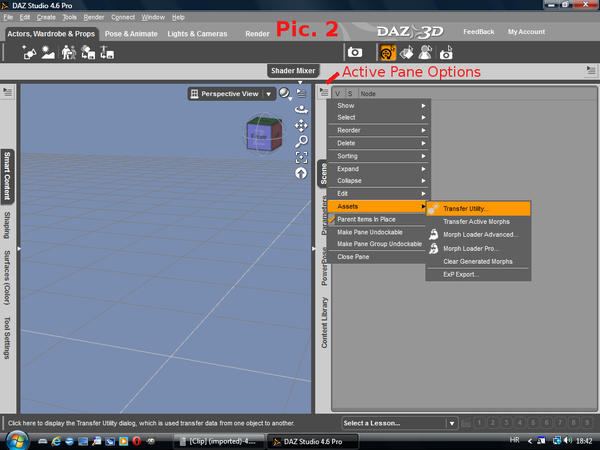Click the camera-with-note toolbar icon

(446, 53)
